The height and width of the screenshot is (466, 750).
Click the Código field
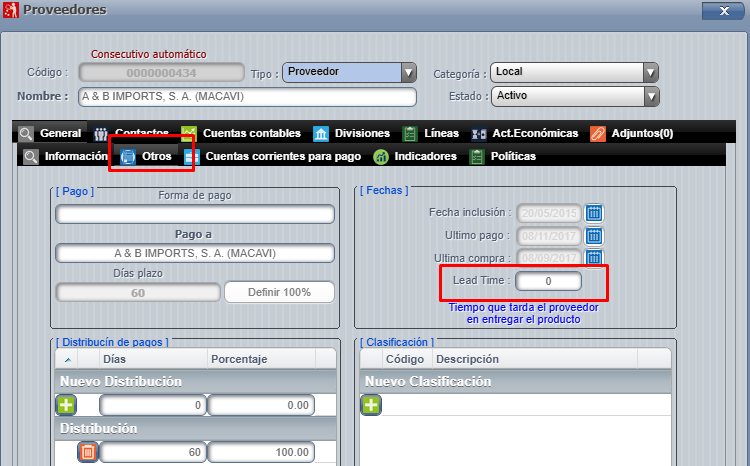tap(162, 73)
